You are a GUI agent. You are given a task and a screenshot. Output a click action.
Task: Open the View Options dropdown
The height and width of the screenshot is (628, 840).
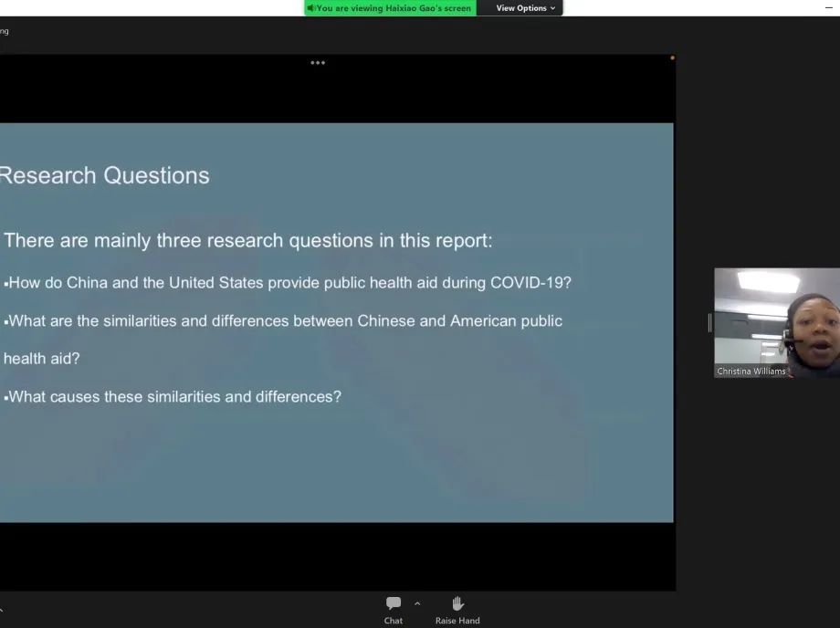pos(525,8)
